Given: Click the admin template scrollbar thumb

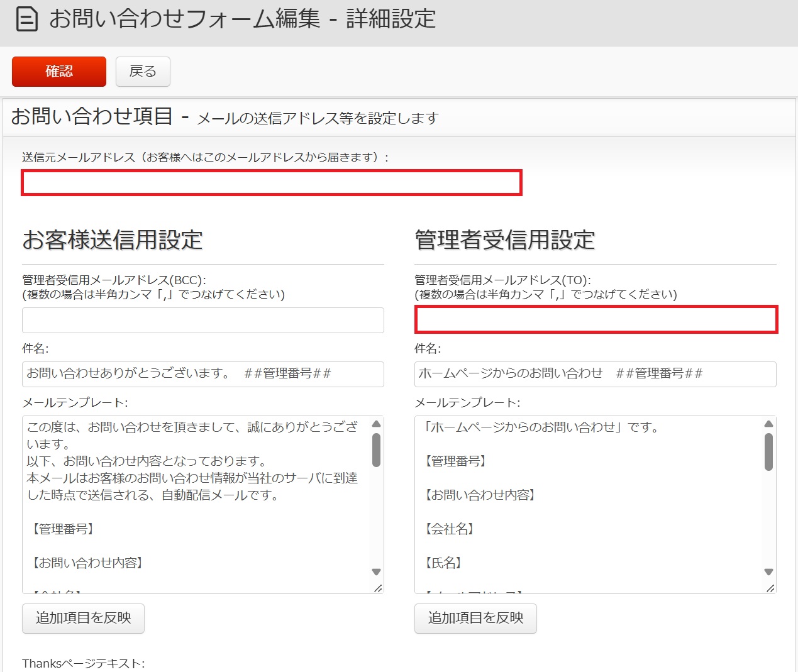Looking at the screenshot, I should (x=768, y=452).
